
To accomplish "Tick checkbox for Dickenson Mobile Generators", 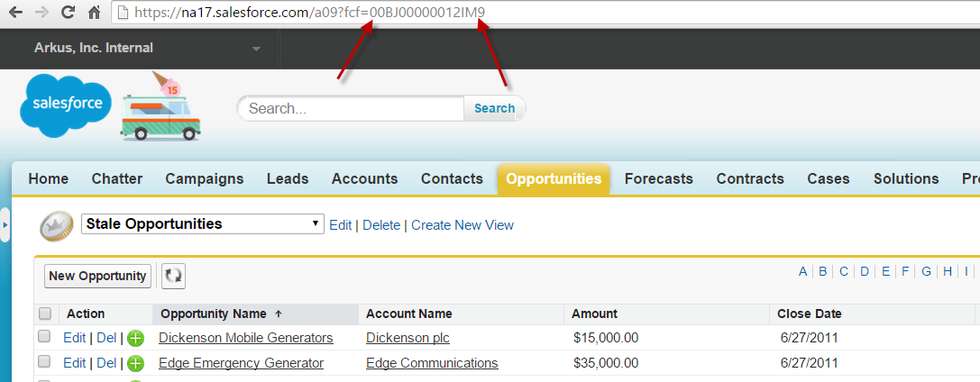I will tap(45, 337).
